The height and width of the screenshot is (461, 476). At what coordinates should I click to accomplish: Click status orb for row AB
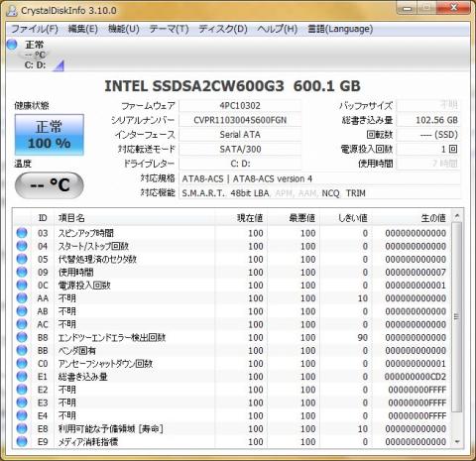click(x=22, y=311)
